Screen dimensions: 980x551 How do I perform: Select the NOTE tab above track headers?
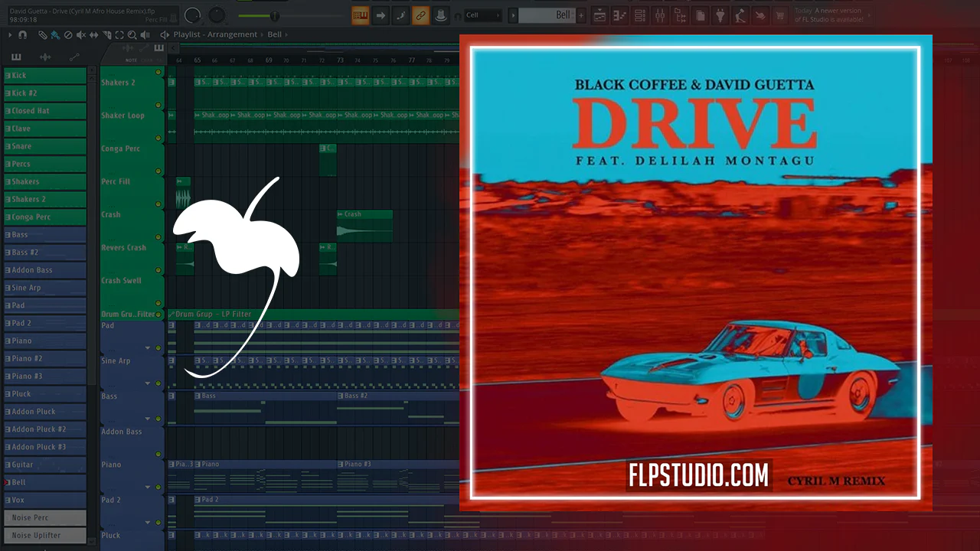(131, 60)
